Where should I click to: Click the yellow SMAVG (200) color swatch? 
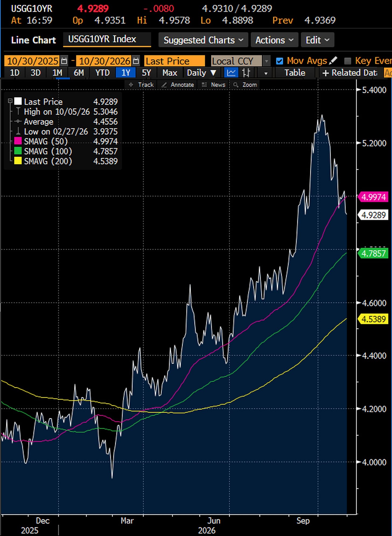click(x=18, y=161)
